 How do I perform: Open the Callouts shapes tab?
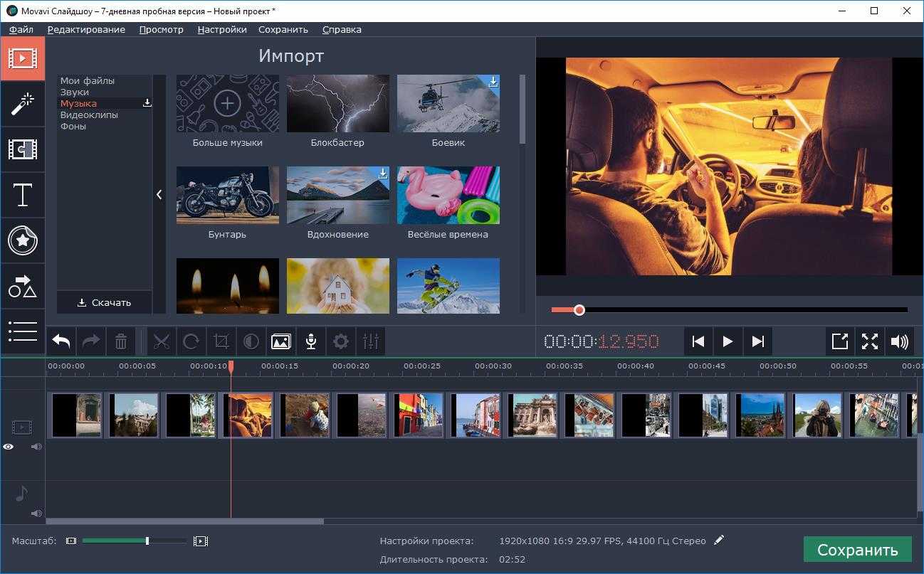(23, 287)
